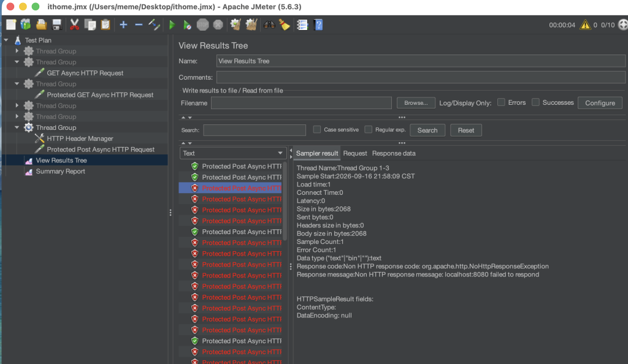The height and width of the screenshot is (364, 628).
Task: Click the New test plan toolbar icon
Action: pyautogui.click(x=11, y=25)
